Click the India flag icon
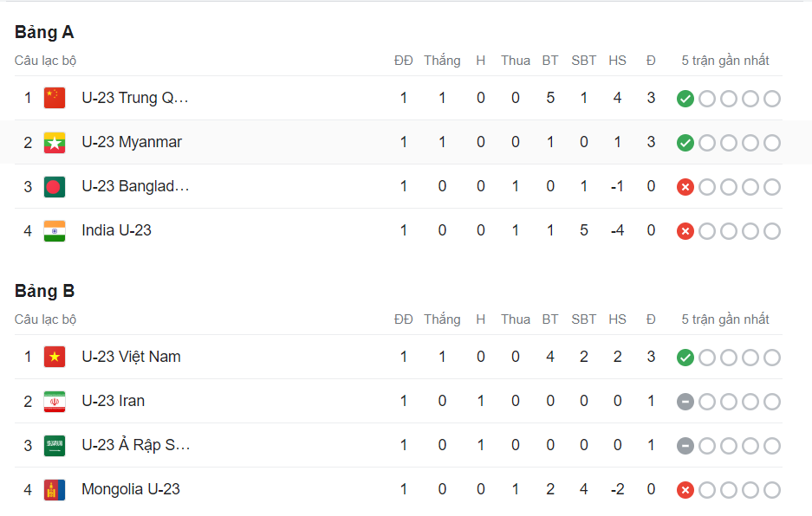 (x=55, y=230)
